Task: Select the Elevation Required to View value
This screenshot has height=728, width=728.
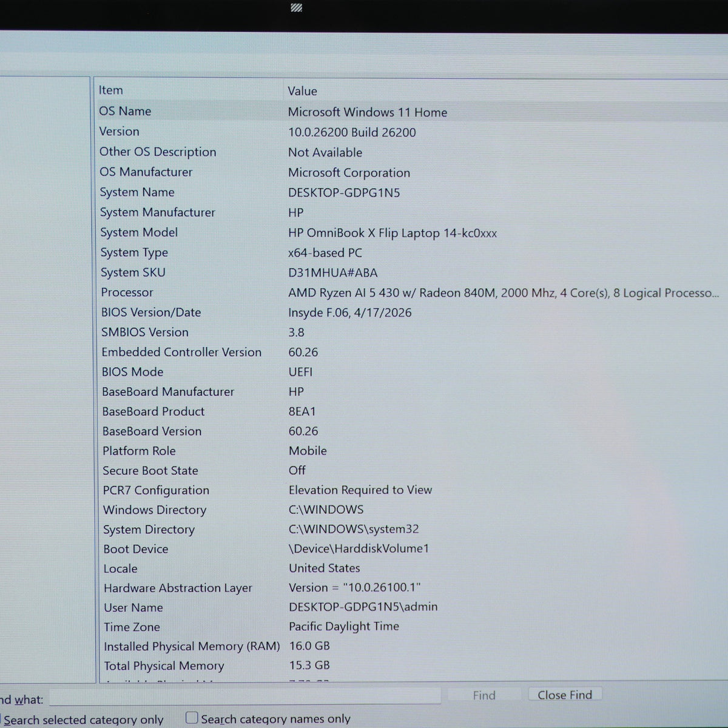Action: (360, 490)
